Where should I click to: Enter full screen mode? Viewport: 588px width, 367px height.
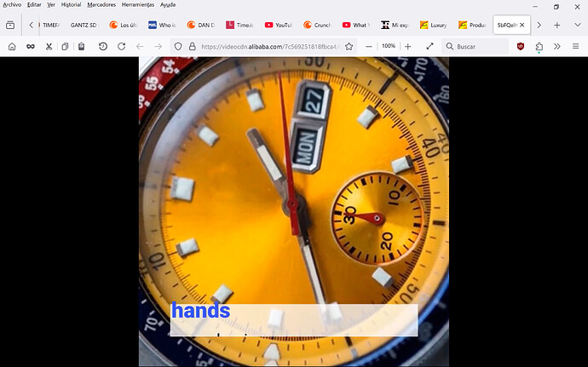pos(429,47)
